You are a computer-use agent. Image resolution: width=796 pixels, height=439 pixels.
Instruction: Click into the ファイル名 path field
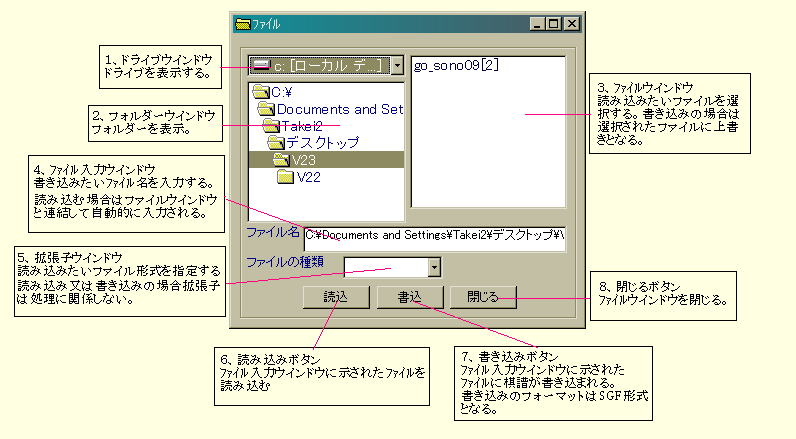click(435, 239)
